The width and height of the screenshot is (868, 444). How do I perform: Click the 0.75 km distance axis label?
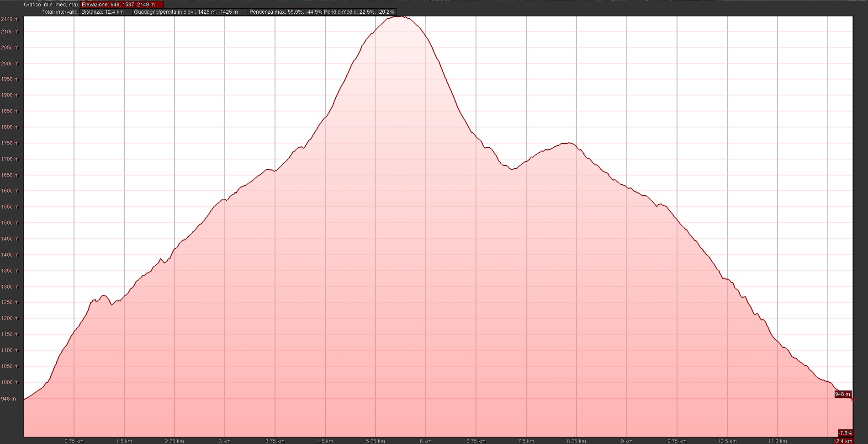click(x=74, y=441)
